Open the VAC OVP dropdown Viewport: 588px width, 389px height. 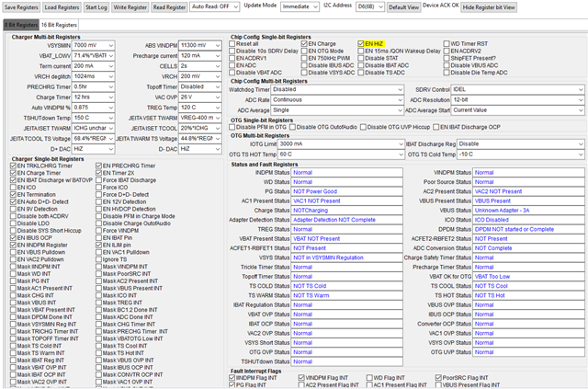tap(200, 97)
